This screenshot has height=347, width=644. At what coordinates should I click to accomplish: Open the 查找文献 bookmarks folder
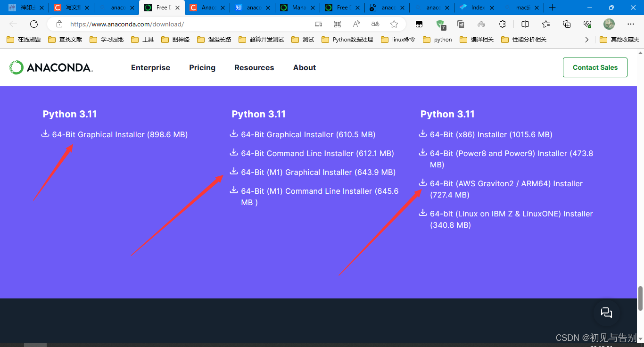(65, 40)
